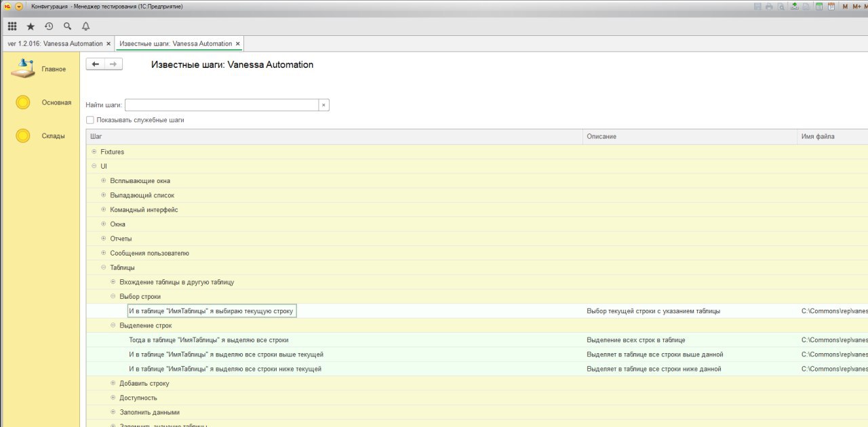Collapse the Таблицы group

pyautogui.click(x=104, y=268)
